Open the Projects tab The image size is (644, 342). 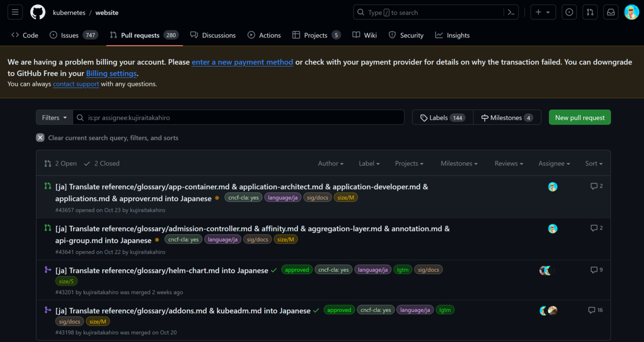click(x=317, y=35)
